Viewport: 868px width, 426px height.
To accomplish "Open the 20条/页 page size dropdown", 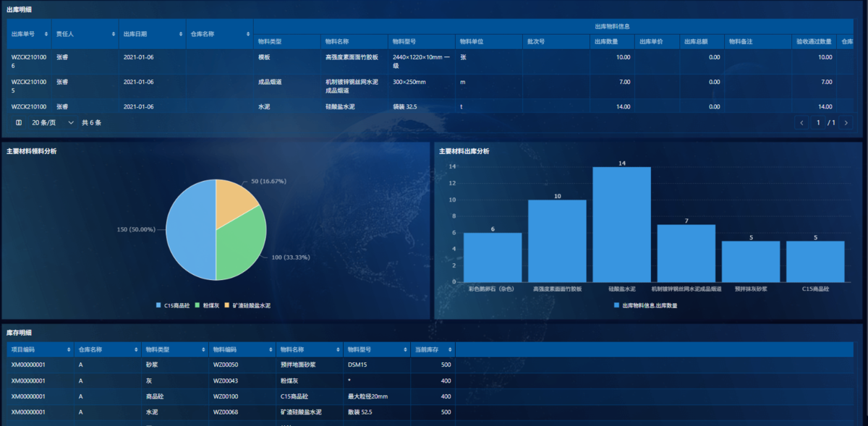I will tap(53, 123).
